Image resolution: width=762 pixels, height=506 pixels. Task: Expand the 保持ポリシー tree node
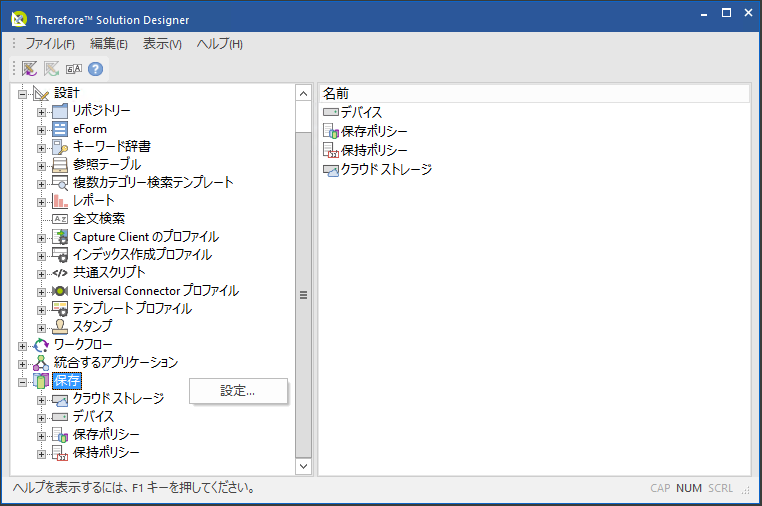(41, 454)
